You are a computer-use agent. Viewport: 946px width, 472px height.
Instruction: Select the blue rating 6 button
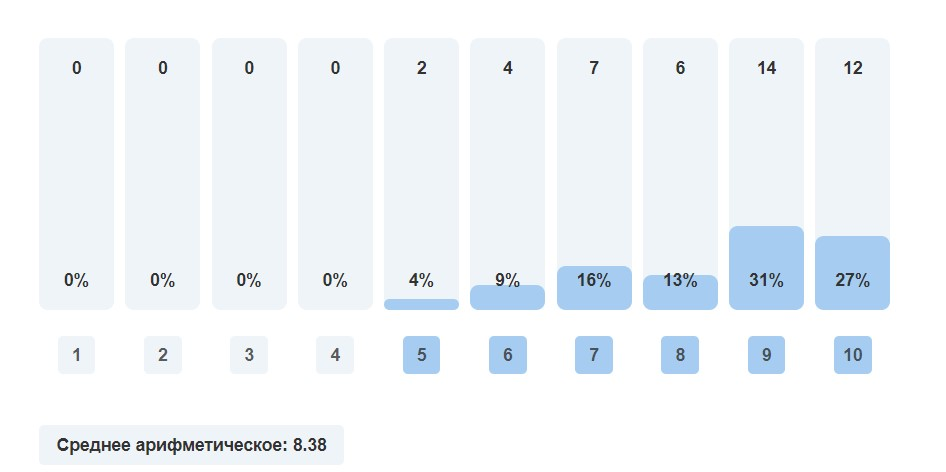(507, 355)
